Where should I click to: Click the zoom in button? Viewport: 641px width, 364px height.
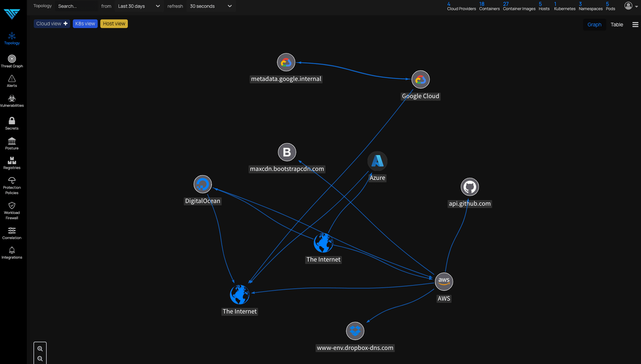[40, 349]
